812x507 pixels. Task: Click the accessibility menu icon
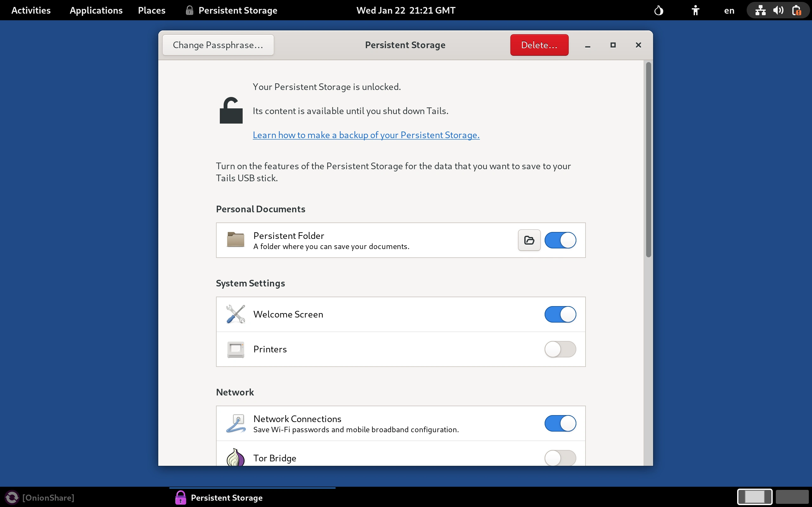695,10
